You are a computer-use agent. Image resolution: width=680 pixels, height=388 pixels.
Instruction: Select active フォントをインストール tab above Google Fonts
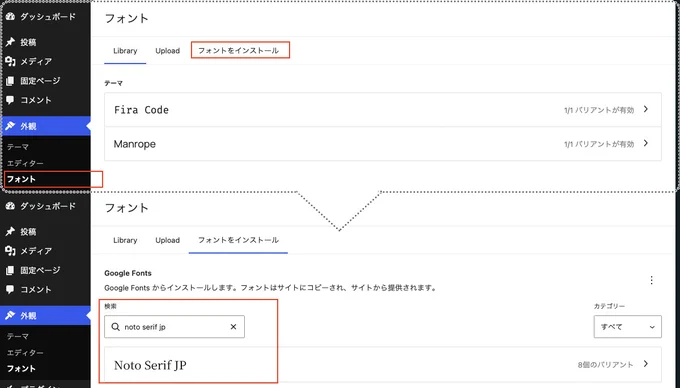pos(238,240)
